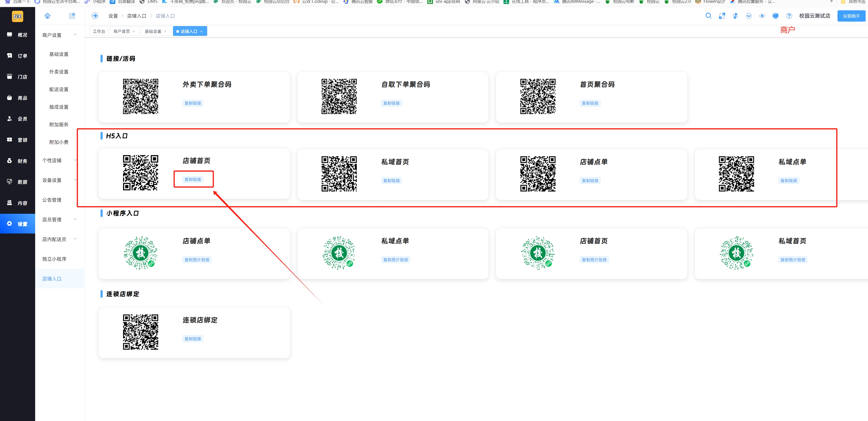Switch to the 商户首页 tab
868x421 pixels.
122,31
